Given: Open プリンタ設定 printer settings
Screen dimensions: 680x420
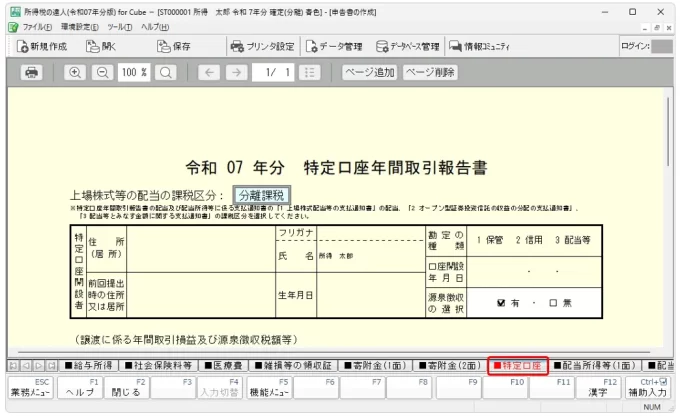Looking at the screenshot, I should (x=262, y=46).
